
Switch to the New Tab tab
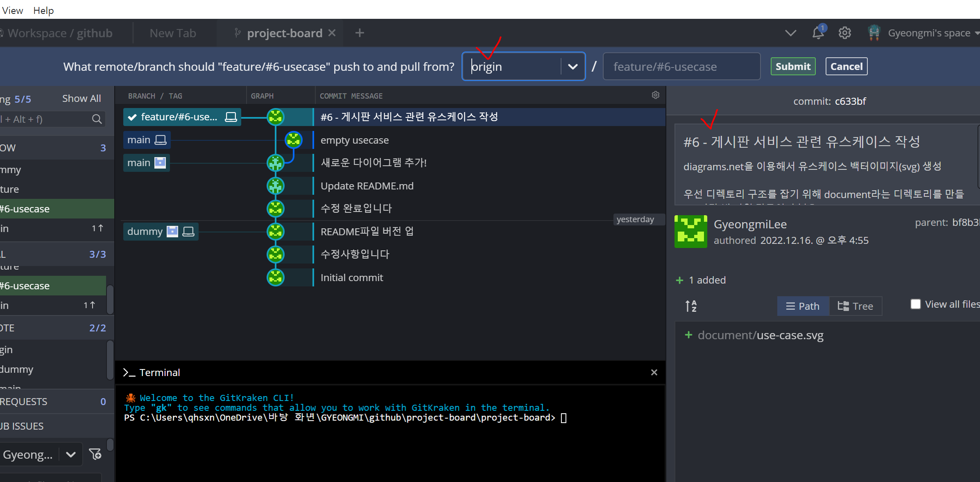(173, 33)
